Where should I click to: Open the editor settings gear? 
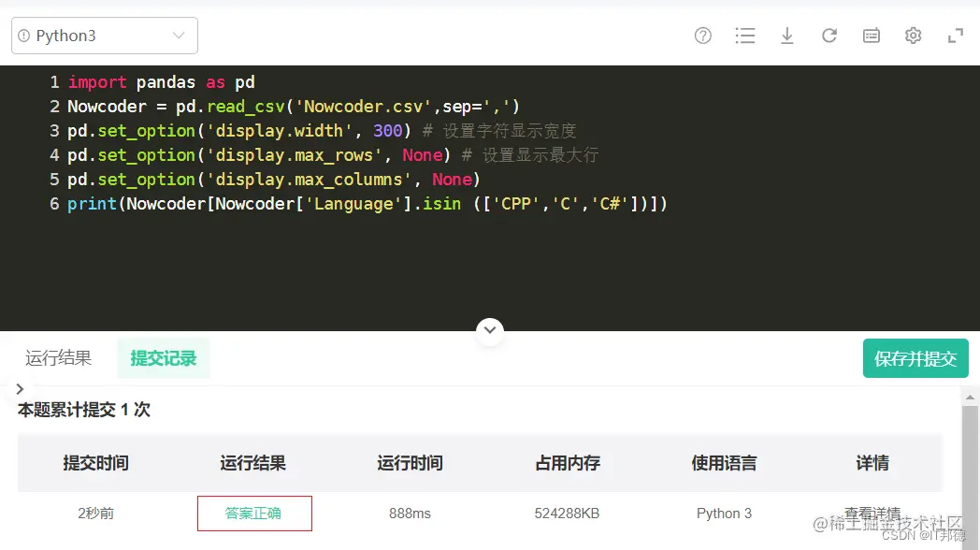click(913, 36)
